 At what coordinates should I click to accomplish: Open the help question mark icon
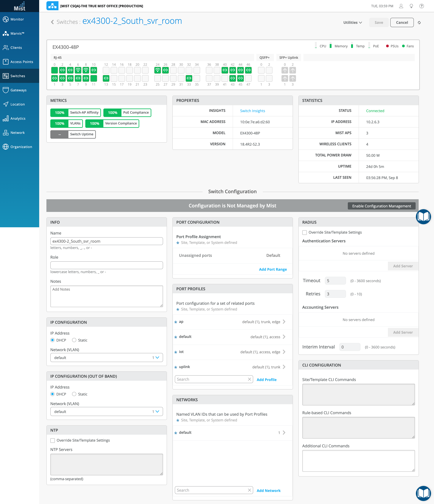point(421,6)
